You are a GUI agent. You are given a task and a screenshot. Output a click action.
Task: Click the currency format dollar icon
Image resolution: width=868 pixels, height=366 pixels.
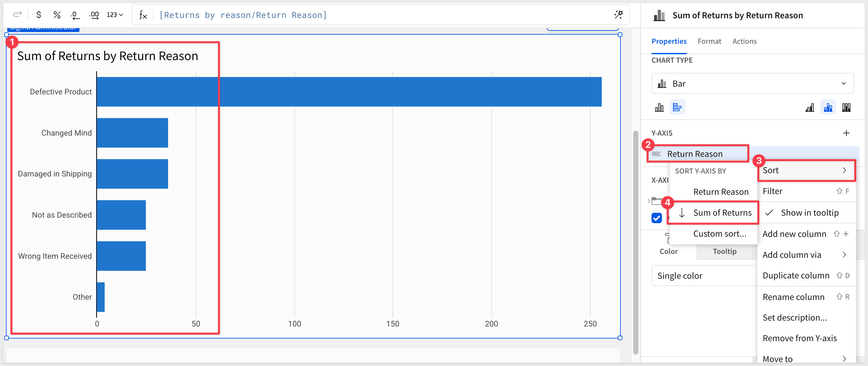(39, 15)
